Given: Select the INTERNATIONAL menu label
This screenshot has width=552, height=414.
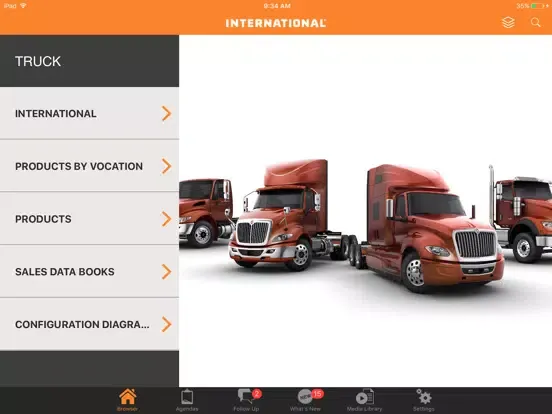Looking at the screenshot, I should [56, 114].
